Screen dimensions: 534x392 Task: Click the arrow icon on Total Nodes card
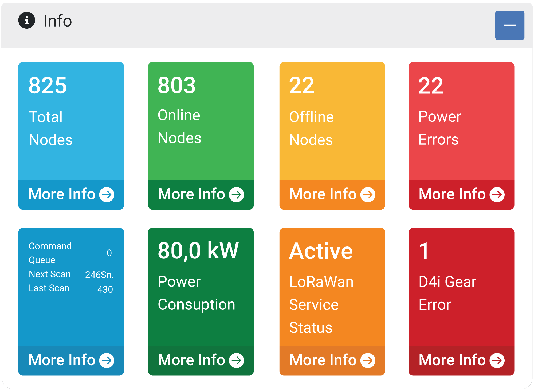pos(107,194)
